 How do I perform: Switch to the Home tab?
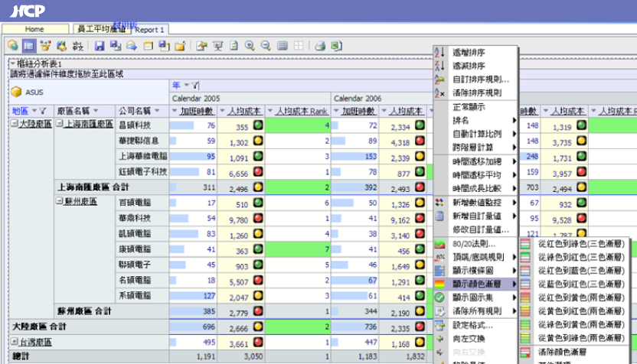(35, 29)
